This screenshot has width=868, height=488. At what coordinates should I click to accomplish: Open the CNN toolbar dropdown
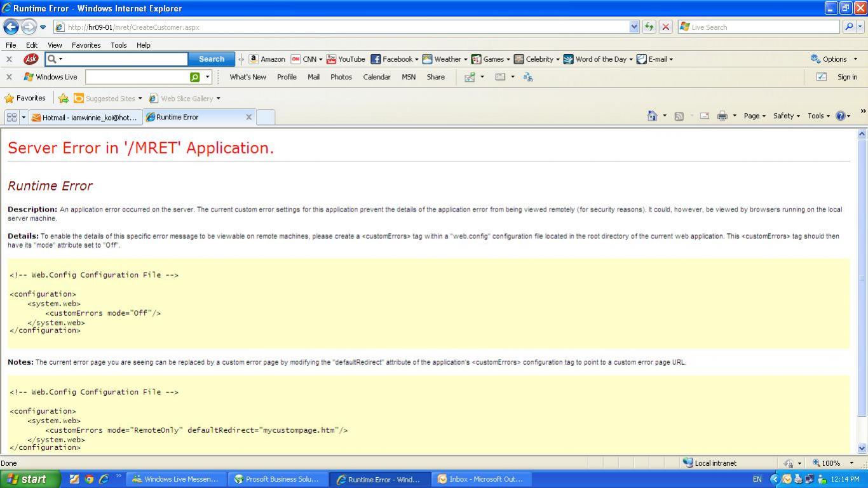point(320,59)
